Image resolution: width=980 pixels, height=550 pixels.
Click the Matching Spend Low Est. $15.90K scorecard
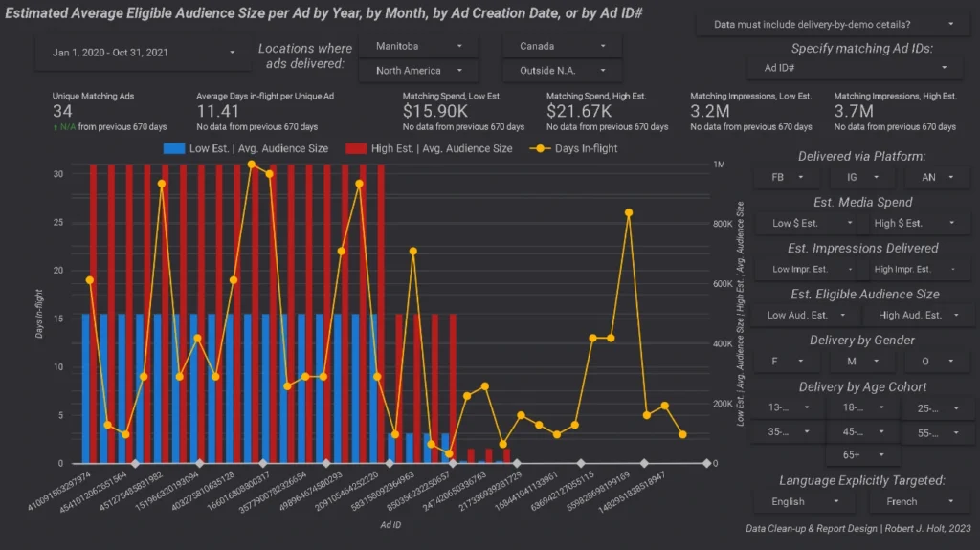(x=463, y=112)
